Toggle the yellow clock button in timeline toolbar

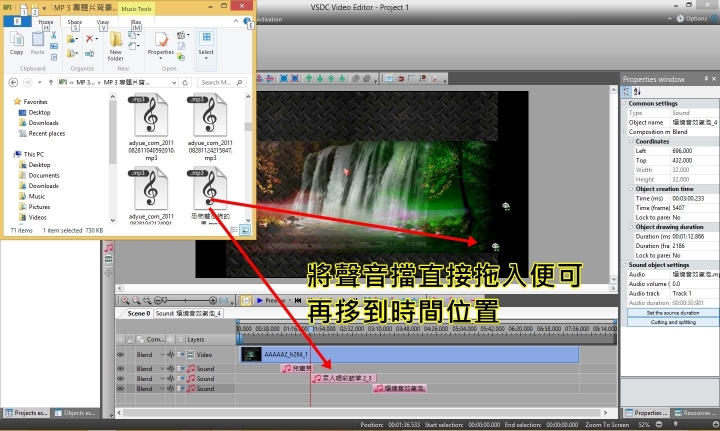(246, 300)
